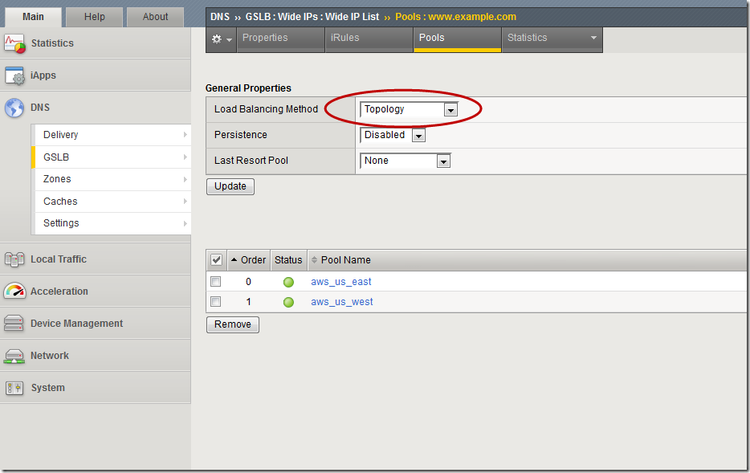Viewport: 750px width, 473px height.
Task: Click Order value 1 in table
Action: click(x=248, y=302)
